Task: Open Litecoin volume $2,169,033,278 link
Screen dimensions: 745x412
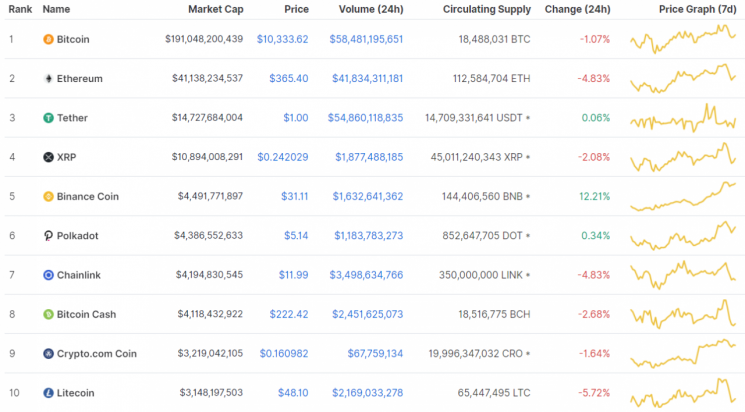Action: point(368,393)
